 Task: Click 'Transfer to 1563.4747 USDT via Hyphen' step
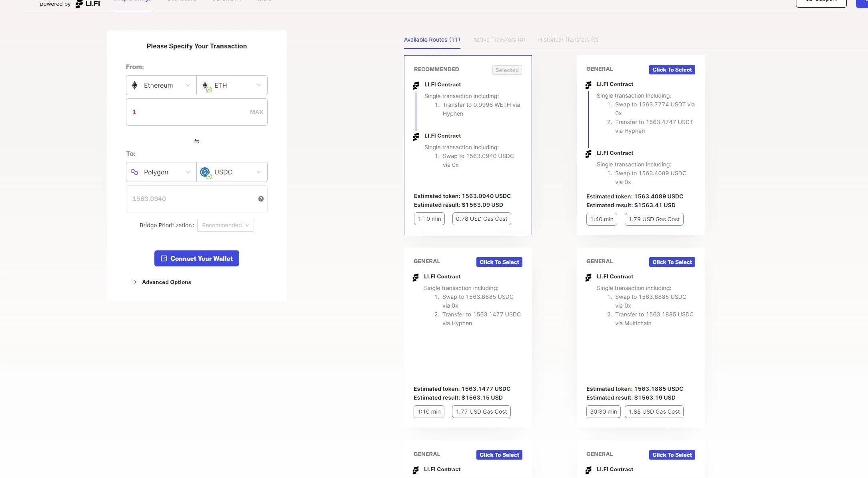[654, 126]
